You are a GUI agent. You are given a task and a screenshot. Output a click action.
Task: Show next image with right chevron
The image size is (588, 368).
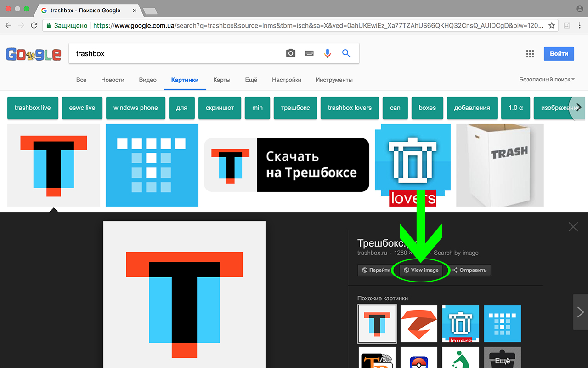point(580,312)
